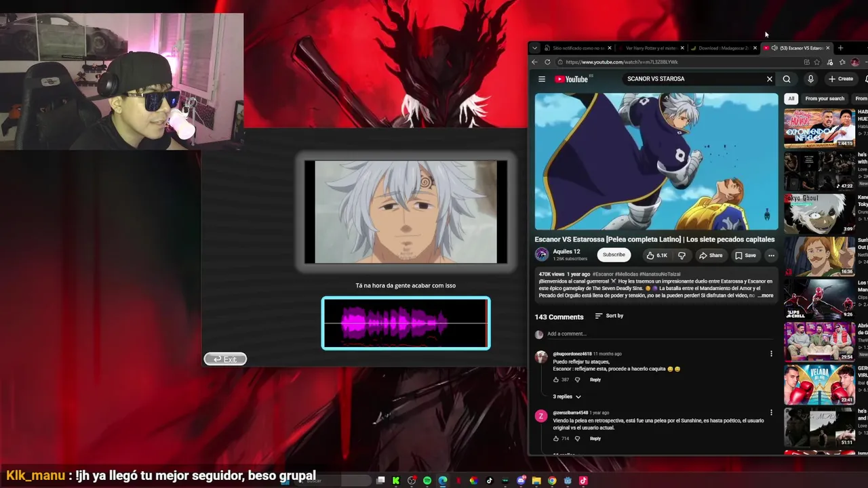
Task: Bookmark the page with the star icon
Action: point(817,62)
